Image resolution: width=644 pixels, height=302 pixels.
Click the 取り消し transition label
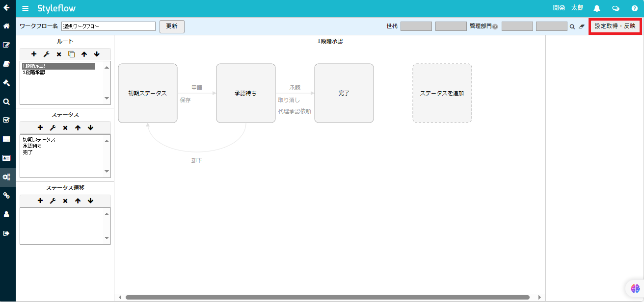289,100
